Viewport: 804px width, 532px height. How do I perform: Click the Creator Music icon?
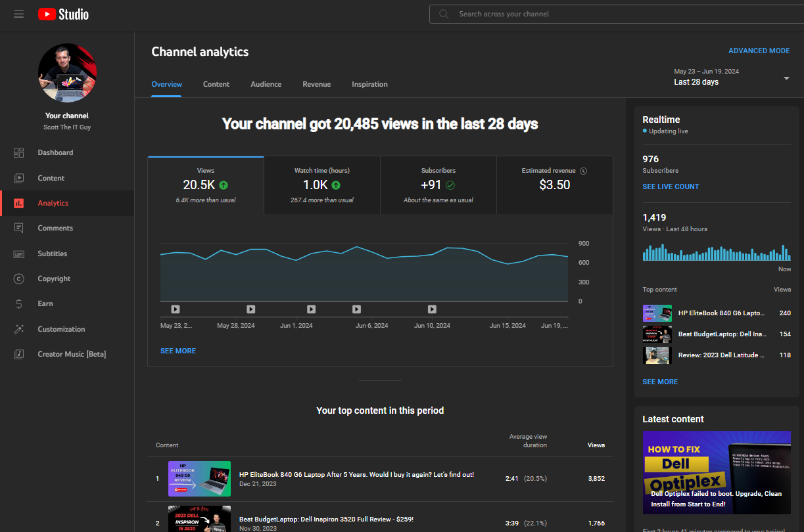19,354
